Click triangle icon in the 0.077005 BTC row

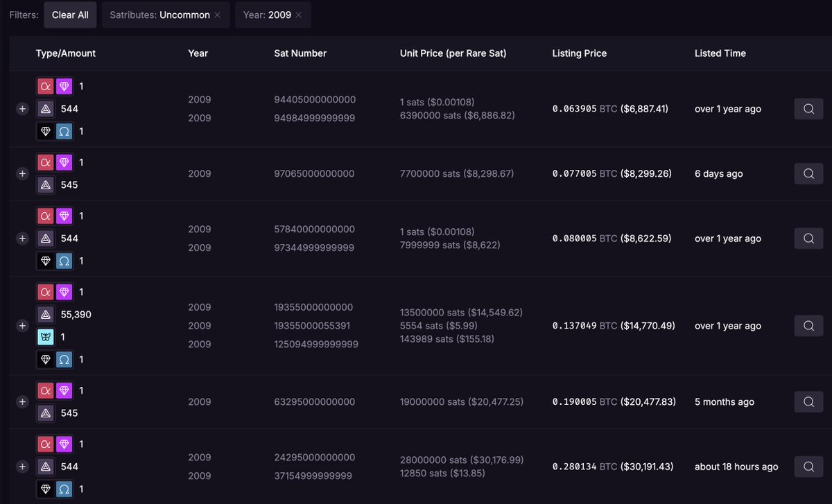(x=46, y=185)
